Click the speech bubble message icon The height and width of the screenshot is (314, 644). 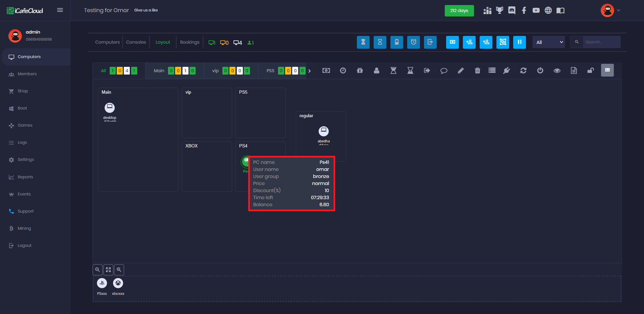(444, 71)
